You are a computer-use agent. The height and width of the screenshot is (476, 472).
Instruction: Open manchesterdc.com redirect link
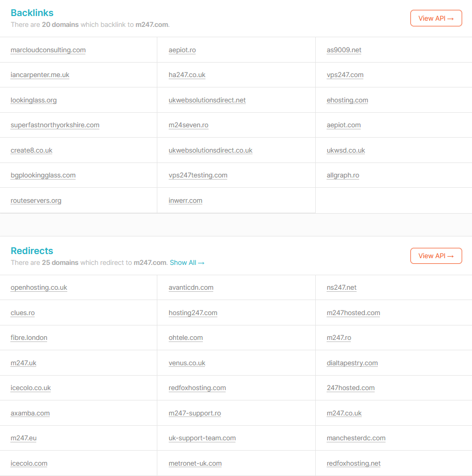coord(356,438)
